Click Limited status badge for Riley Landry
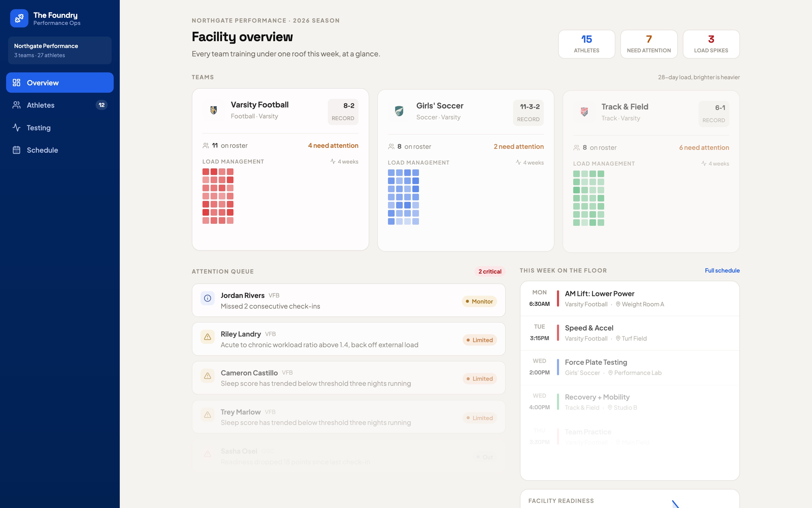812x508 pixels. [x=480, y=340]
